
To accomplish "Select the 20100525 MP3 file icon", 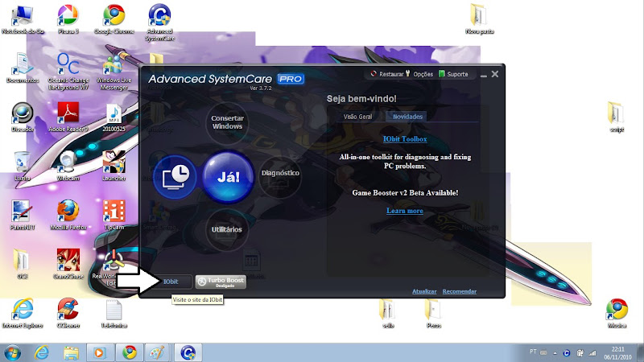I will [114, 117].
